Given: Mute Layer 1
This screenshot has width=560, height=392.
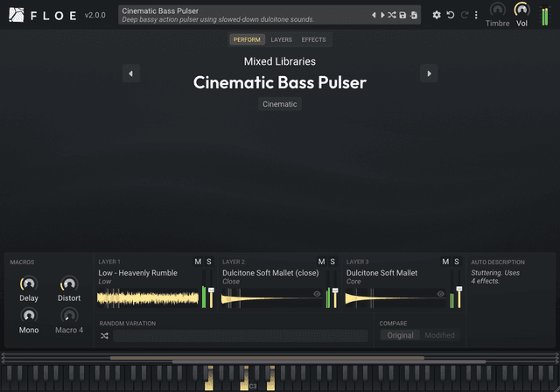Looking at the screenshot, I should tap(198, 262).
